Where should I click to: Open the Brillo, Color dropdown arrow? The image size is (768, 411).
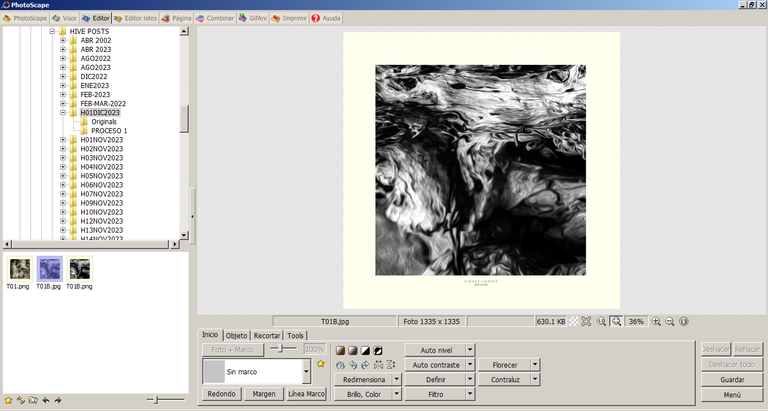click(397, 394)
